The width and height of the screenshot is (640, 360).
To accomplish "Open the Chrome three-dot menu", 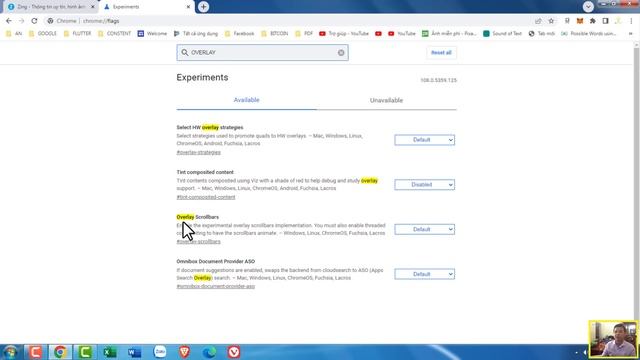I will pos(631,21).
